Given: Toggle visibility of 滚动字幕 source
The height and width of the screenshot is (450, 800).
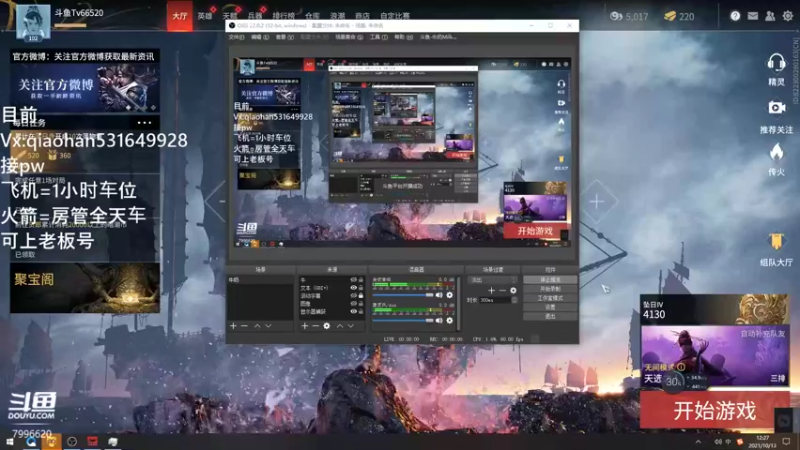Looking at the screenshot, I should [x=353, y=295].
